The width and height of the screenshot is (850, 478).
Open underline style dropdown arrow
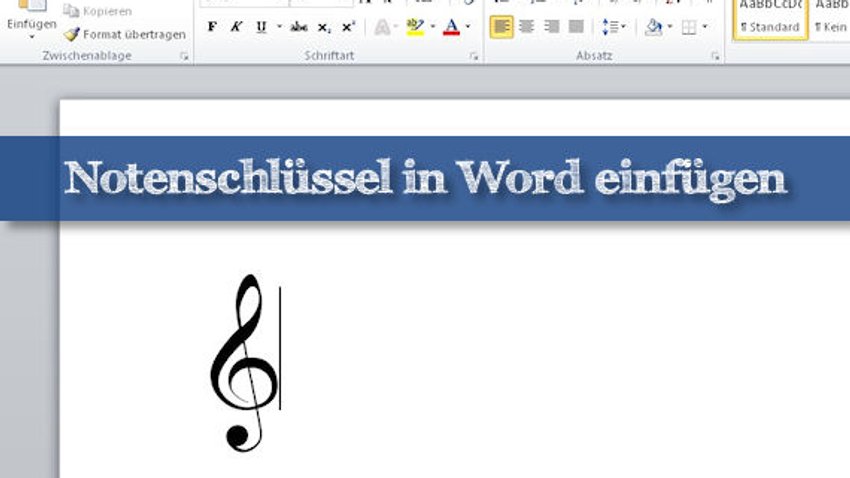(x=279, y=27)
